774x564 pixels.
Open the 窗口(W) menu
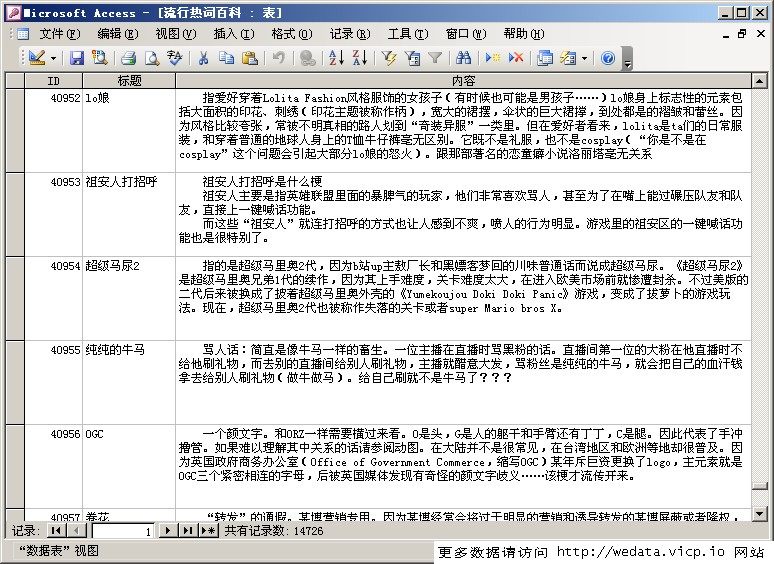(466, 34)
